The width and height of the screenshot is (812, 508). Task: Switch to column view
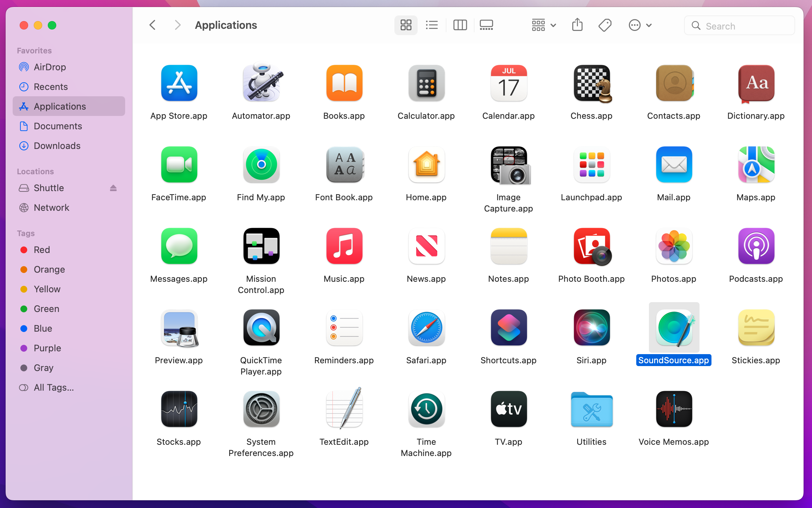460,25
